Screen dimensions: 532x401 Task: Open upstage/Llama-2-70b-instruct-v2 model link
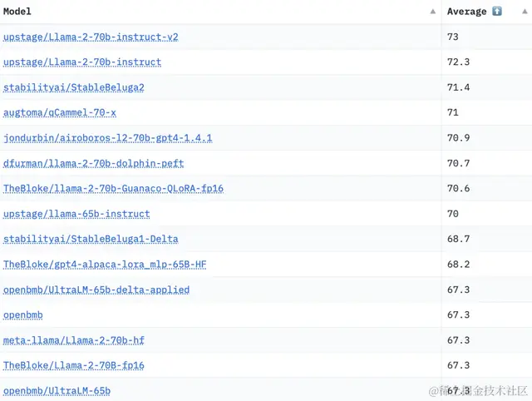click(x=91, y=37)
